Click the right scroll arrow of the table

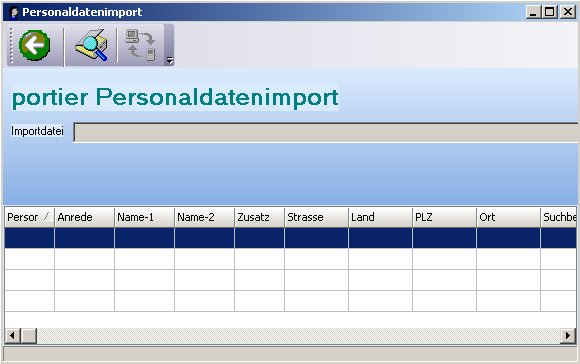coord(568,336)
